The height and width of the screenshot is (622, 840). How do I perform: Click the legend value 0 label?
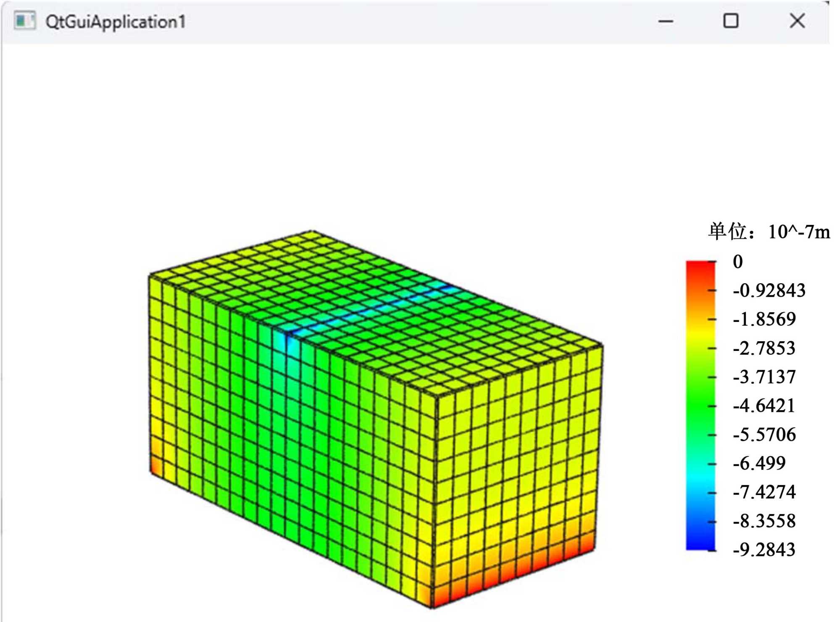click(737, 262)
